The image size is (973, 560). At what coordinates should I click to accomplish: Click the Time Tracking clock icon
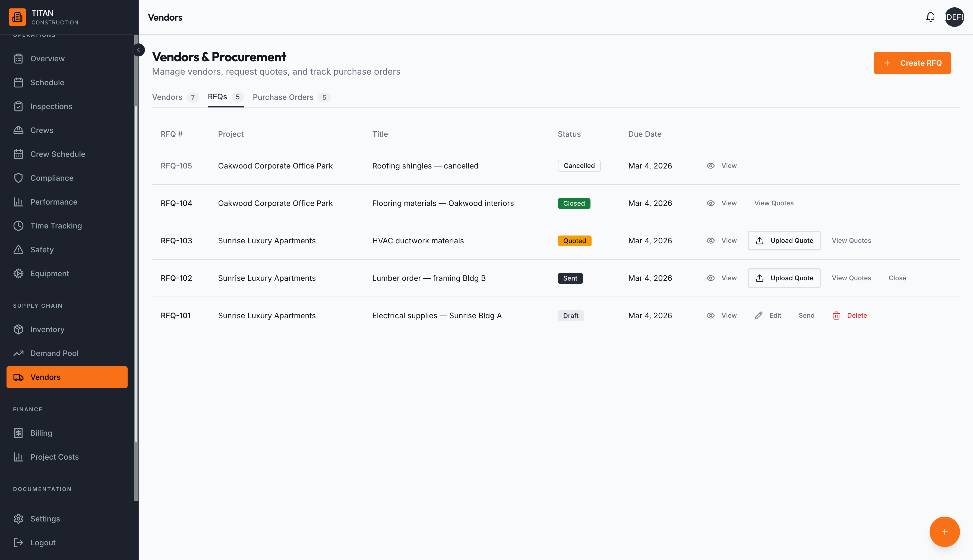click(x=18, y=225)
